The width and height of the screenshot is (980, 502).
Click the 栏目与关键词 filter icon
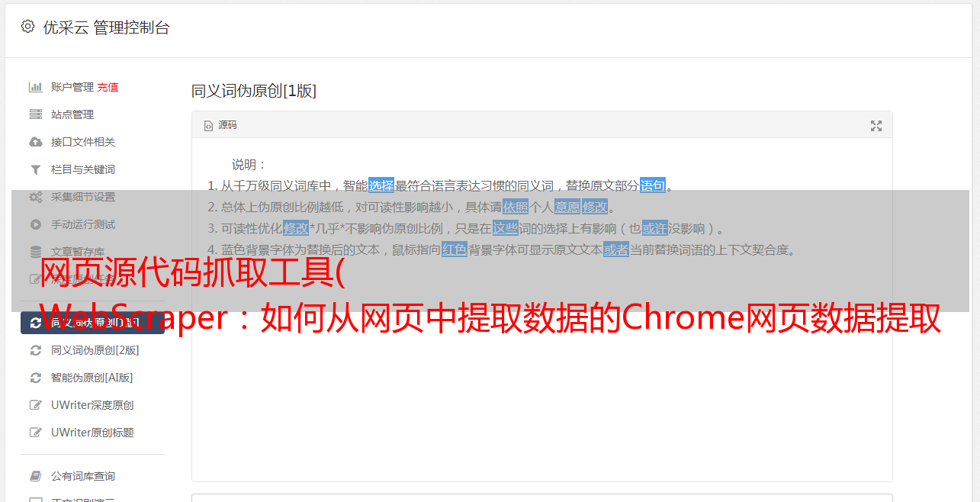coord(35,169)
